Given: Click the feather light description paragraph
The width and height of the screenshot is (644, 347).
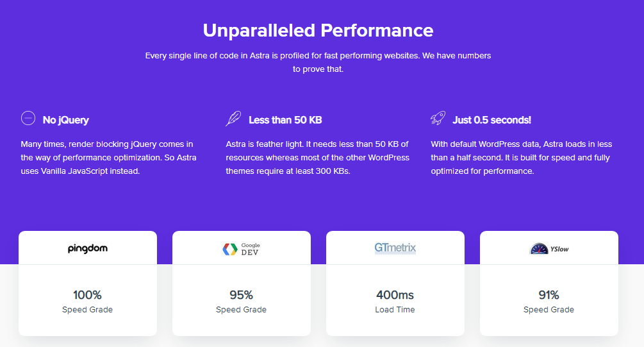Looking at the screenshot, I should tap(317, 158).
